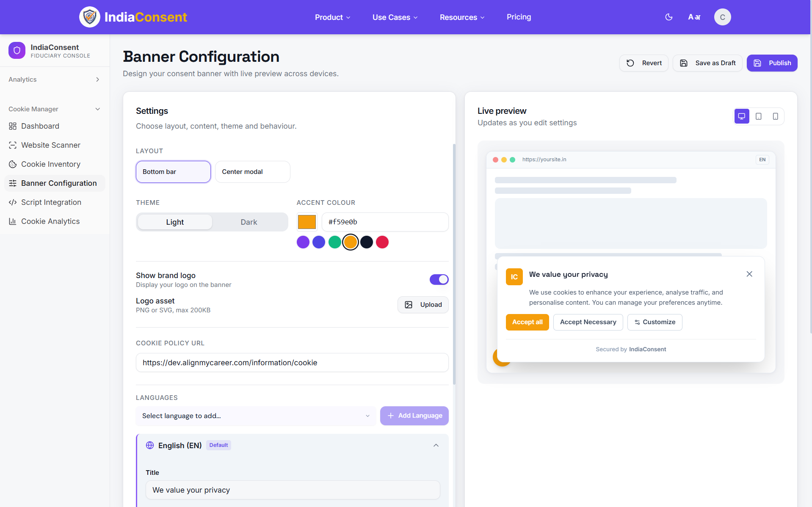812x507 pixels.
Task: Click the settings panel vertical scrollbar
Action: point(454,265)
